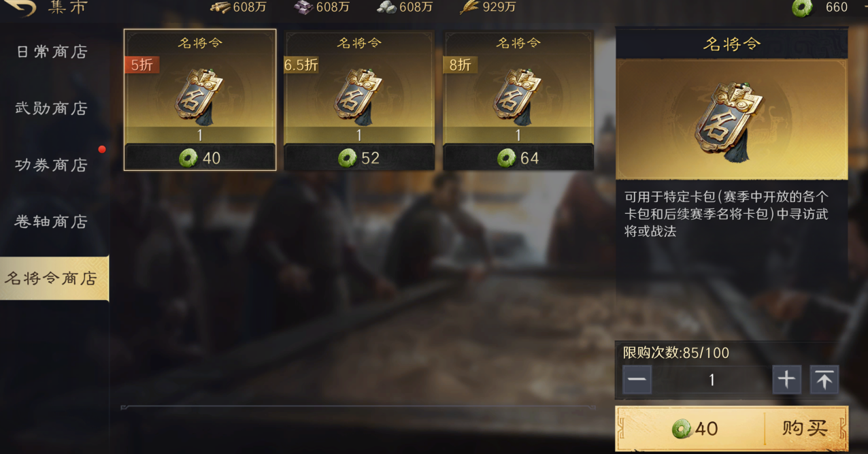Set quantity to maximum with up-arrow button
Screen dimensions: 868x454
click(824, 380)
